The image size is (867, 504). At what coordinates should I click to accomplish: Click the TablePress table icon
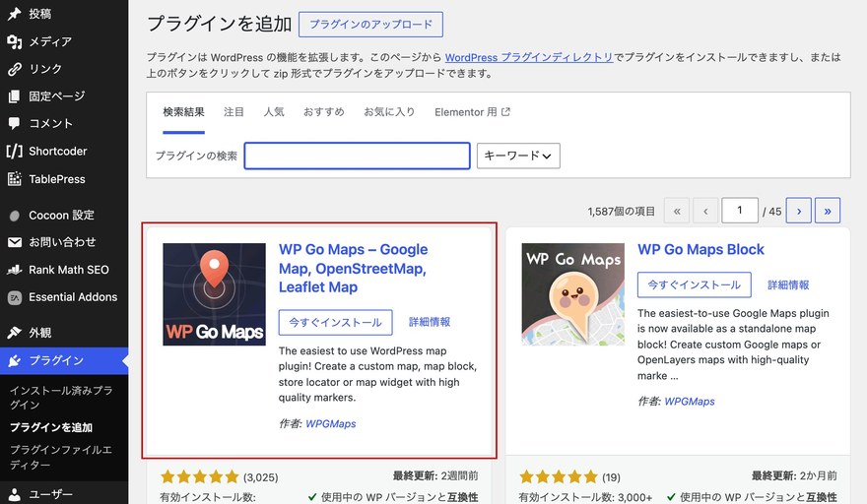(15, 178)
